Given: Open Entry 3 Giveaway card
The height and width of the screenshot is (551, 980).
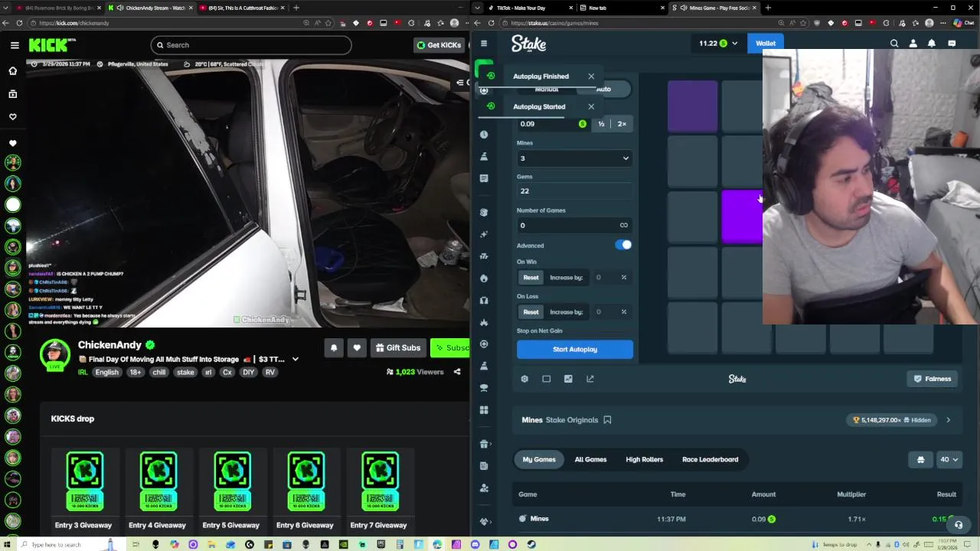Looking at the screenshot, I should click(x=85, y=490).
